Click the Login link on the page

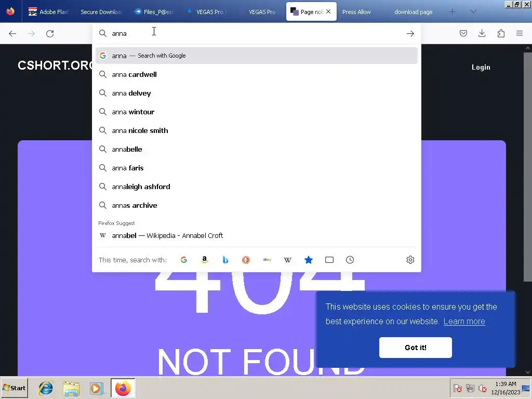point(481,67)
